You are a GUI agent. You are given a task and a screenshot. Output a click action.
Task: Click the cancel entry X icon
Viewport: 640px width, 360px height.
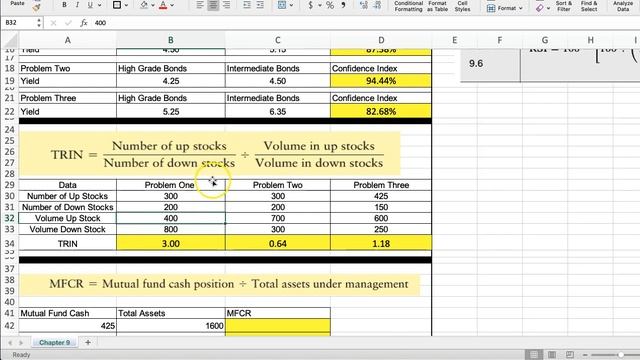click(53, 23)
